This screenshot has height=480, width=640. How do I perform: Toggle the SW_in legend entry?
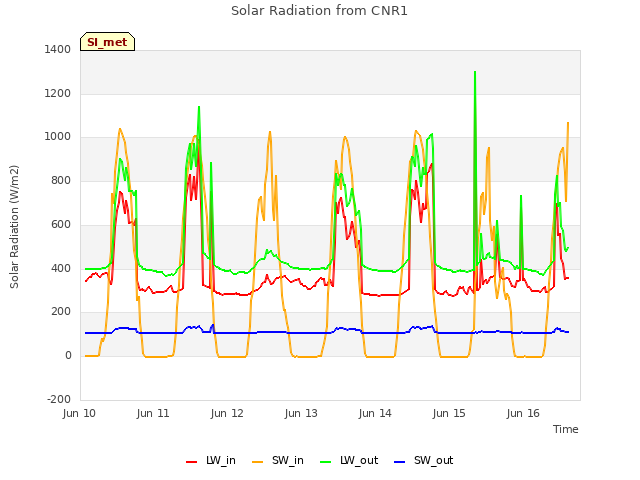278,460
